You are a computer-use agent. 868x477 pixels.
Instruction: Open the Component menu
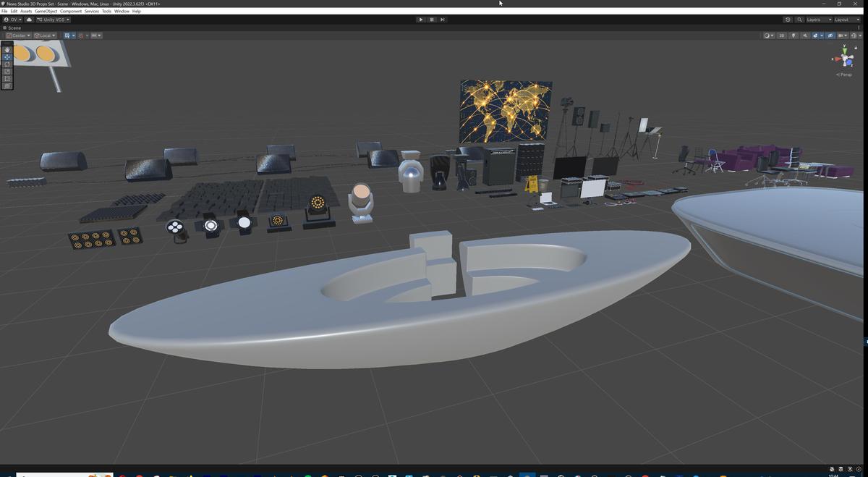71,12
